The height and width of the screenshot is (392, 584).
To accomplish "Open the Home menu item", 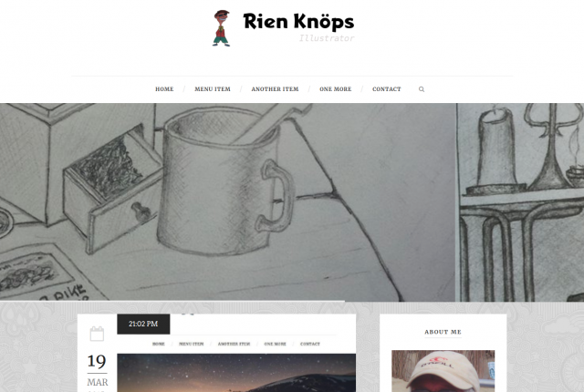I will tap(164, 89).
